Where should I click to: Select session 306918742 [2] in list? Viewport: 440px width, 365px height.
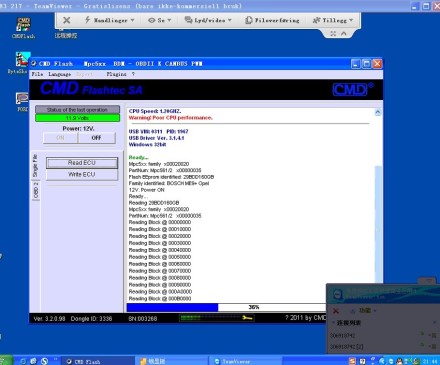tap(347, 347)
